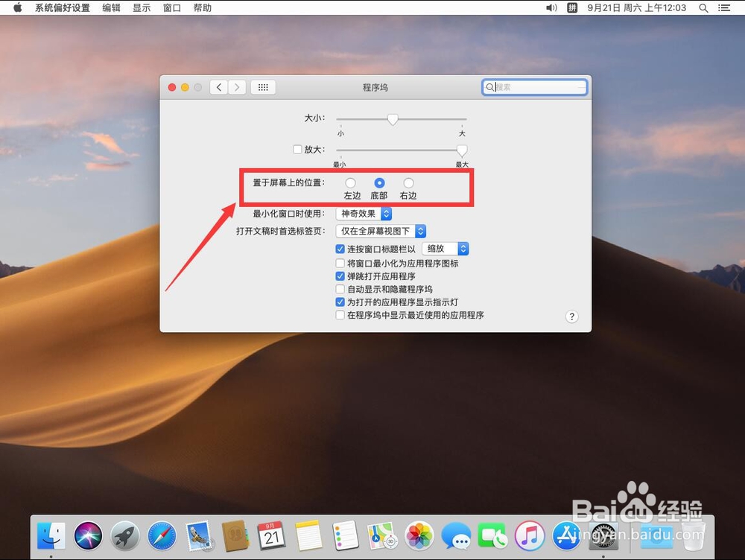
Task: Open the 神奇效果 minimize effect dropdown
Action: tap(364, 213)
